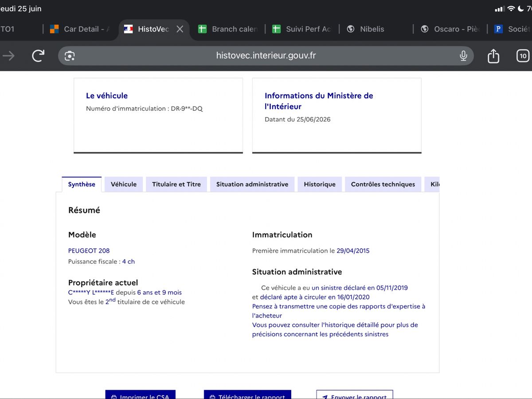Open the Contrôles techniques tab
Screen dimensions: 532x399
click(x=383, y=184)
